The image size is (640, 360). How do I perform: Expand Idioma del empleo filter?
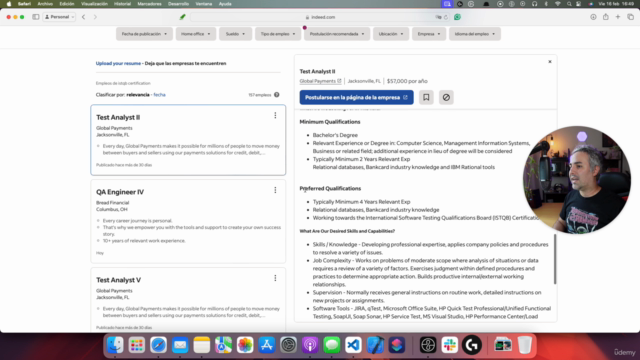coord(475,34)
